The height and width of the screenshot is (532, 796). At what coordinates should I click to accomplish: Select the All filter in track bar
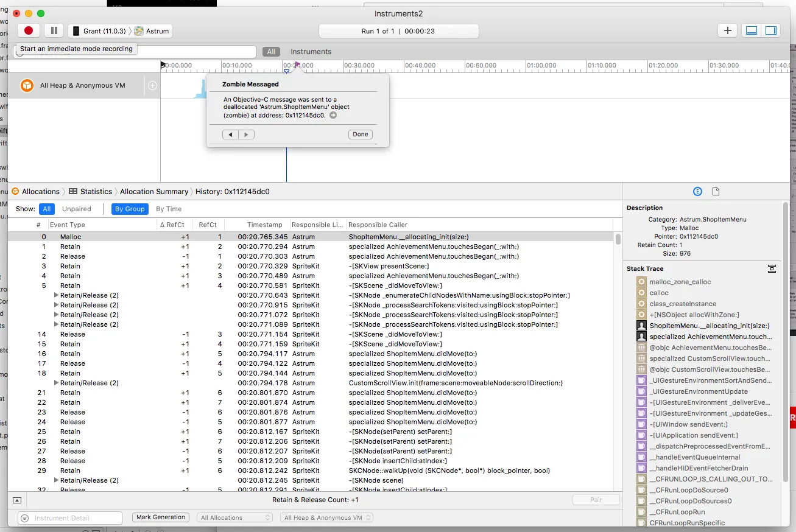(x=272, y=52)
